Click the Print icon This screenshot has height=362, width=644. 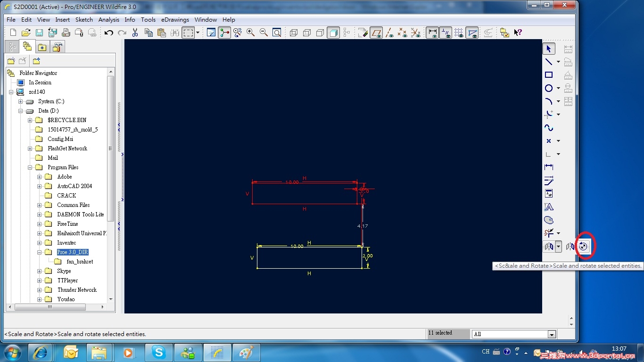(66, 33)
